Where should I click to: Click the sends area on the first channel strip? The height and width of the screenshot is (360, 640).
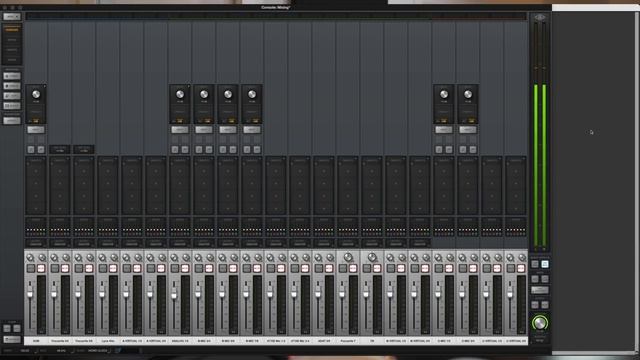[36, 227]
